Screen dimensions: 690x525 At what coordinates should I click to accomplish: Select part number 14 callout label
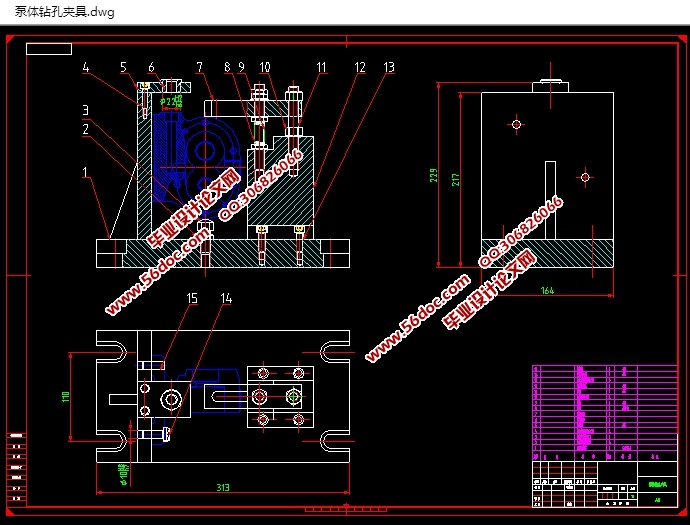coord(226,298)
